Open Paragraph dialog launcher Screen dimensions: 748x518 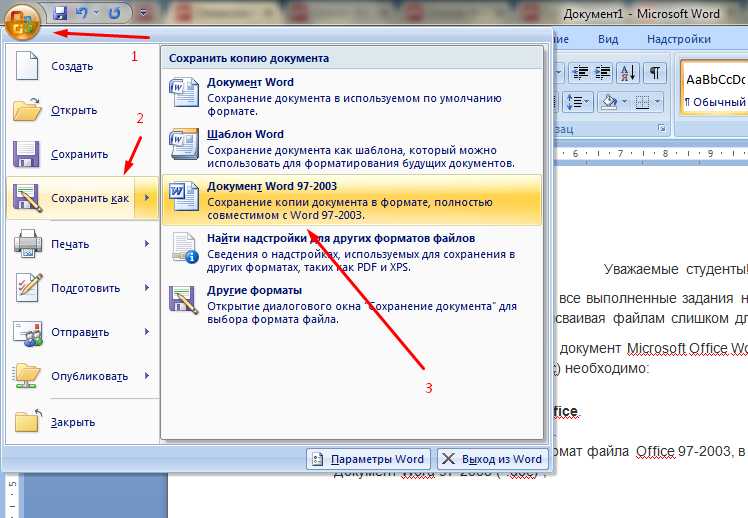click(x=662, y=128)
